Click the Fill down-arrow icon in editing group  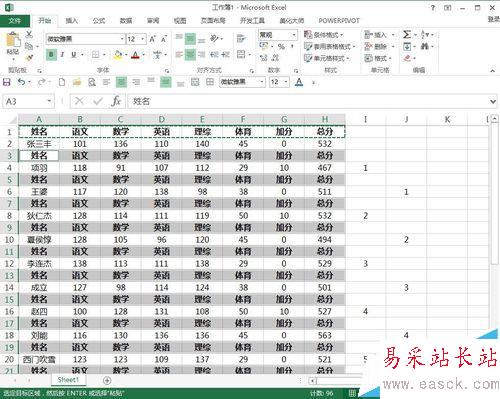coord(407,46)
